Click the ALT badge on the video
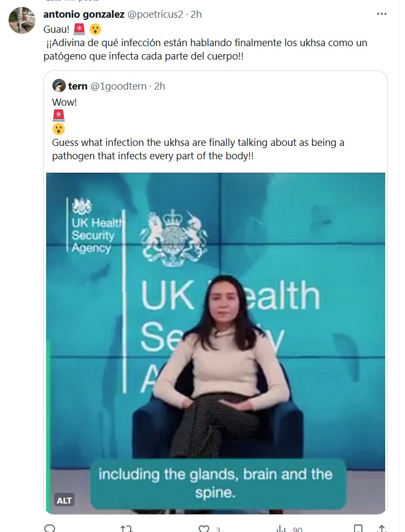Screen dimensions: 405x532 click(64, 500)
